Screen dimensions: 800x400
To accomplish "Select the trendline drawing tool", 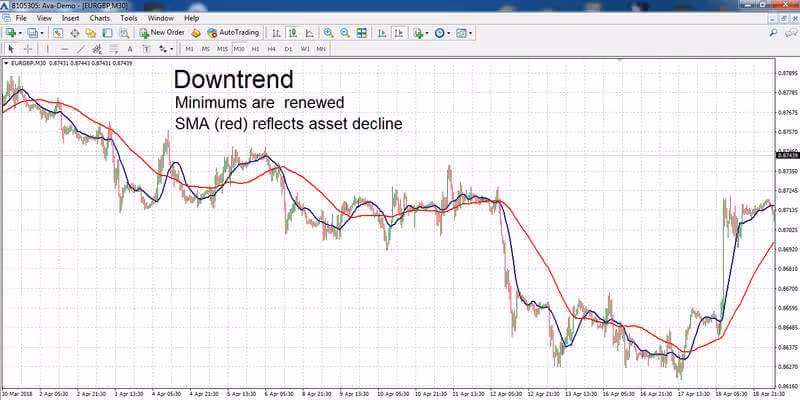I will coord(81,49).
